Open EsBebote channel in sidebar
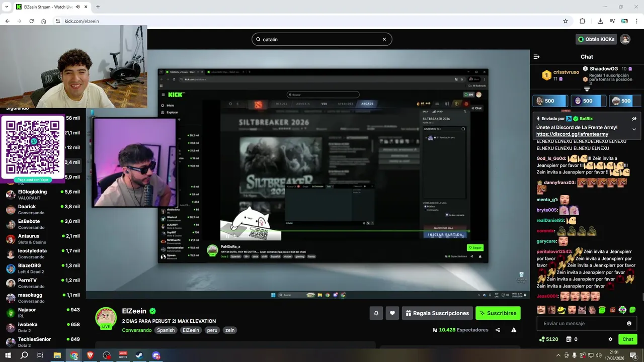Screen dimensions: 644x362 (x=43, y=224)
